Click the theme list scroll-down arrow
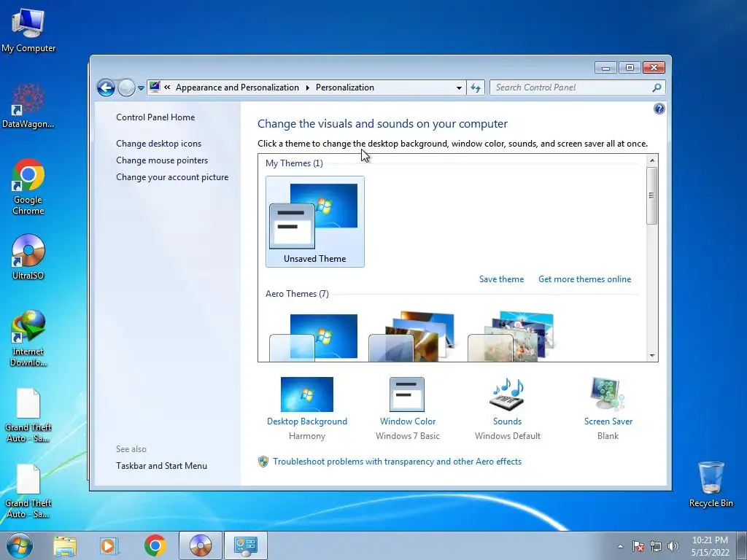747x560 pixels. (x=651, y=356)
